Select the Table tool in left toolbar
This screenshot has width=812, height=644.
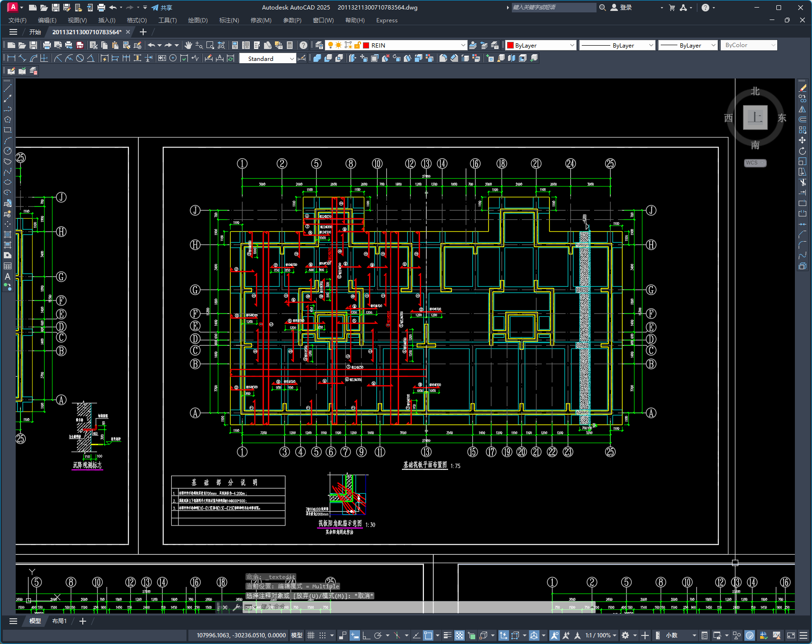click(8, 266)
